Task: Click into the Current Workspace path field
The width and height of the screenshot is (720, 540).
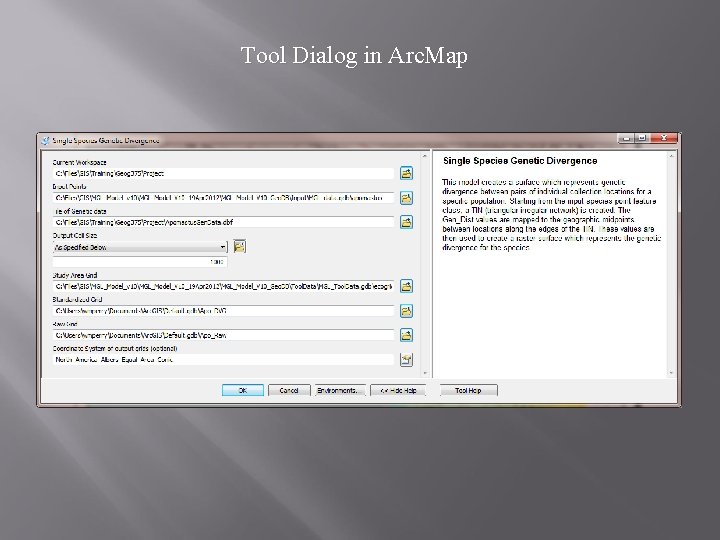Action: click(x=223, y=174)
